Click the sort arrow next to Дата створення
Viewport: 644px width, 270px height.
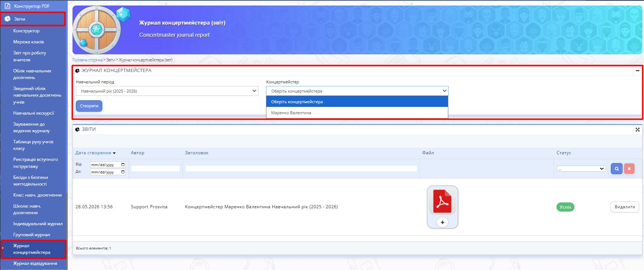pos(114,153)
